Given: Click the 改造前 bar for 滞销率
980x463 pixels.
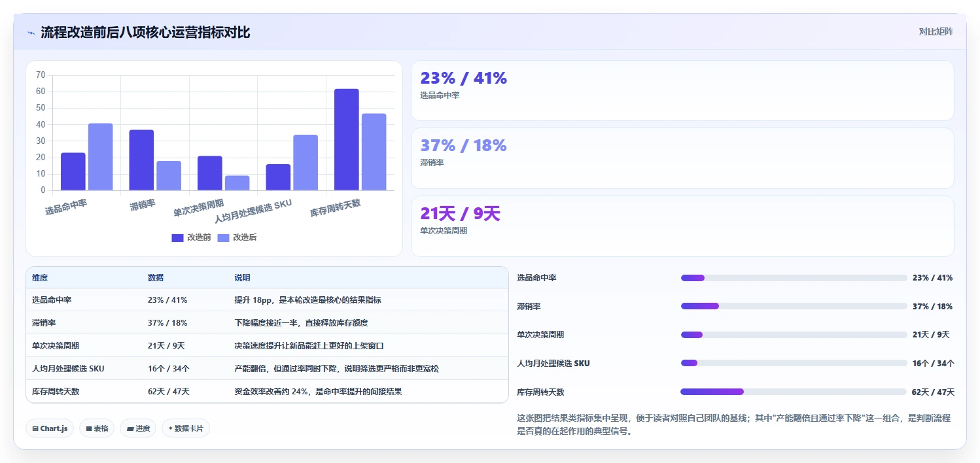Looking at the screenshot, I should tap(141, 160).
